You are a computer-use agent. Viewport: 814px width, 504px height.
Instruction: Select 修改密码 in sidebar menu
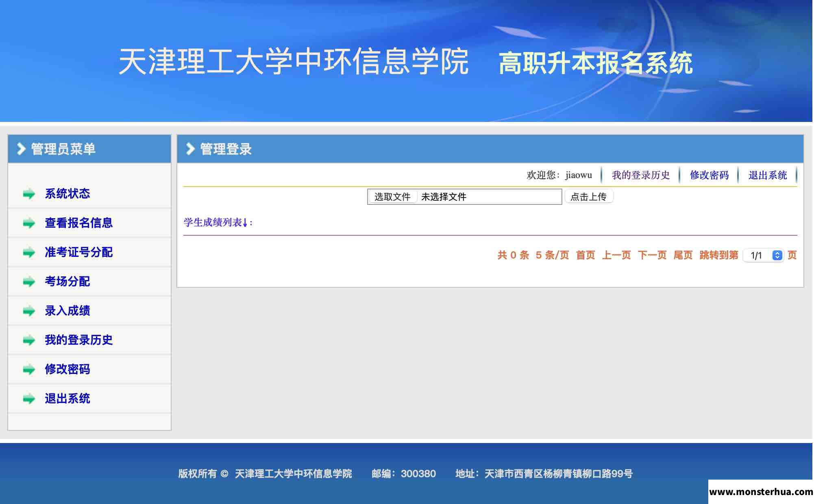pos(67,369)
